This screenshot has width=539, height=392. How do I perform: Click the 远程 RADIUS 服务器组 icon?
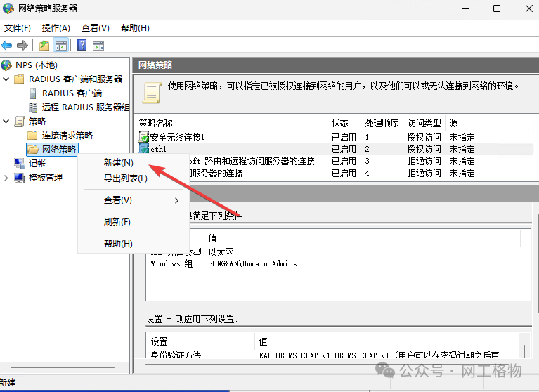pyautogui.click(x=33, y=107)
